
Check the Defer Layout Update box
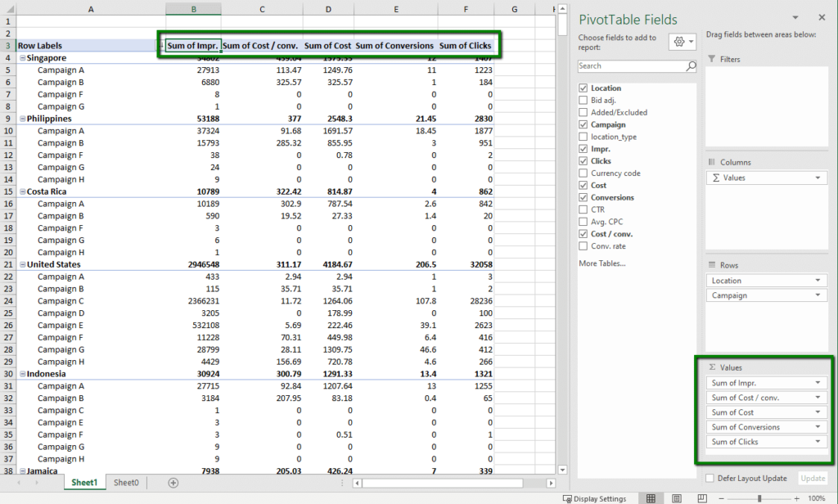pyautogui.click(x=711, y=478)
